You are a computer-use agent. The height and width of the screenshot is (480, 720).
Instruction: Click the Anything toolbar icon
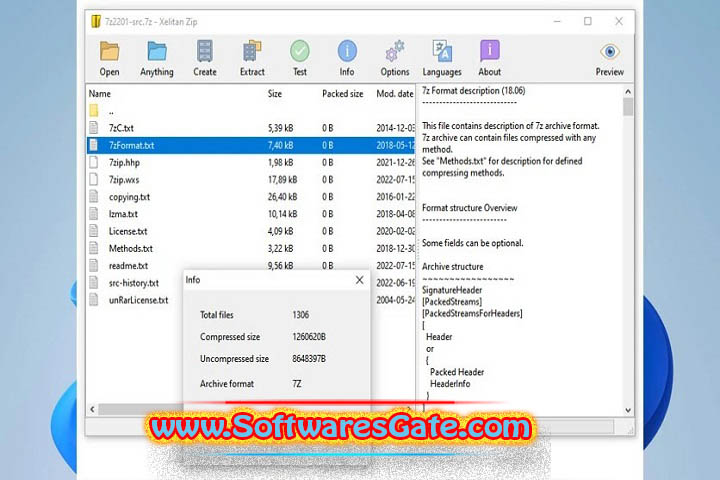click(x=157, y=51)
